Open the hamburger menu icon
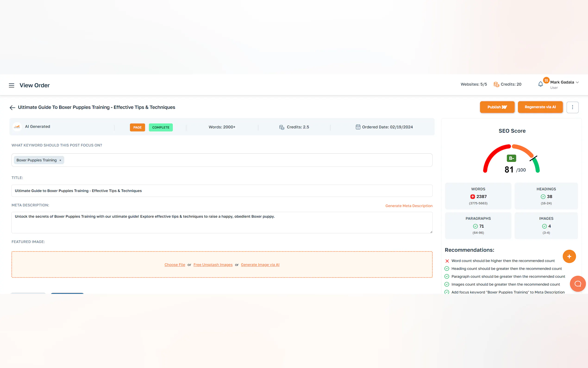This screenshot has height=368, width=588. (11, 86)
